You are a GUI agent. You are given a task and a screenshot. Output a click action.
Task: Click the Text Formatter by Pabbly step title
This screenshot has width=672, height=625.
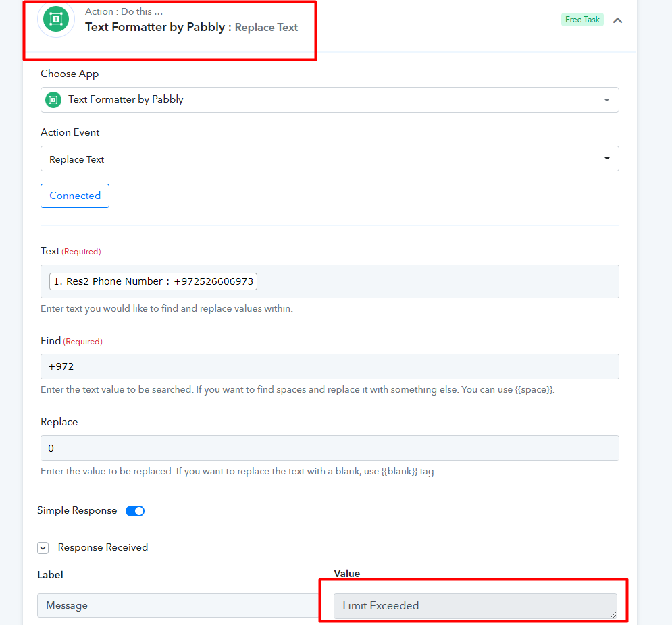(155, 27)
